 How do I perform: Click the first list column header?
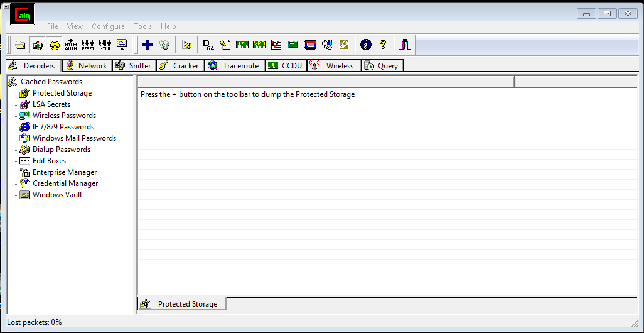pyautogui.click(x=326, y=82)
